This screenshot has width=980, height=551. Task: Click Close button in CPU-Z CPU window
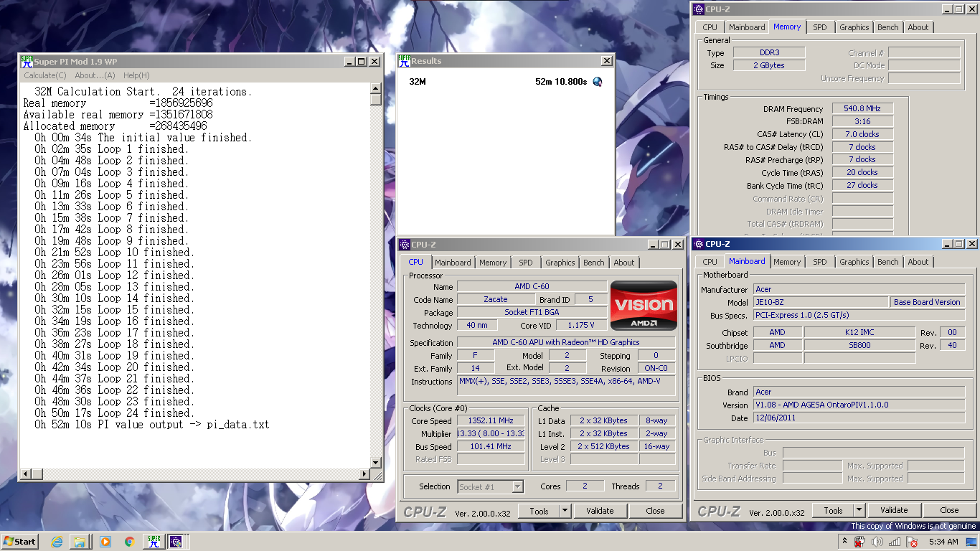coord(655,511)
